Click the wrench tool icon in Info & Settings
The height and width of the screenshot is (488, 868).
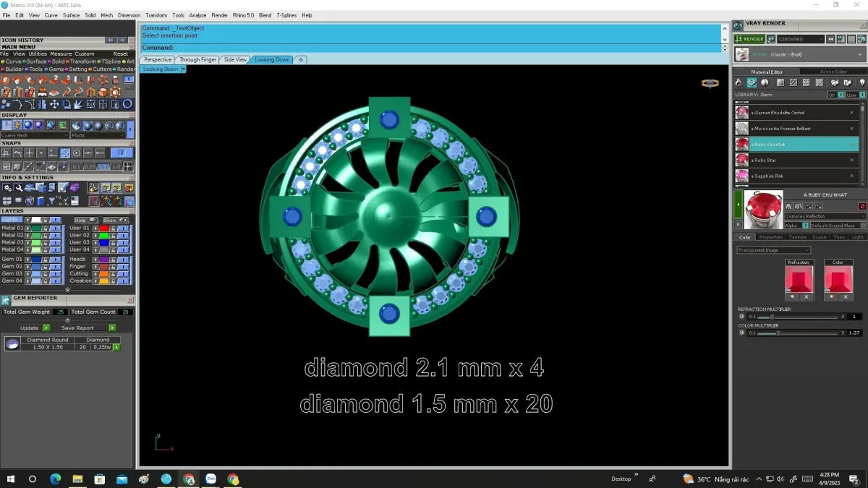coord(18,187)
